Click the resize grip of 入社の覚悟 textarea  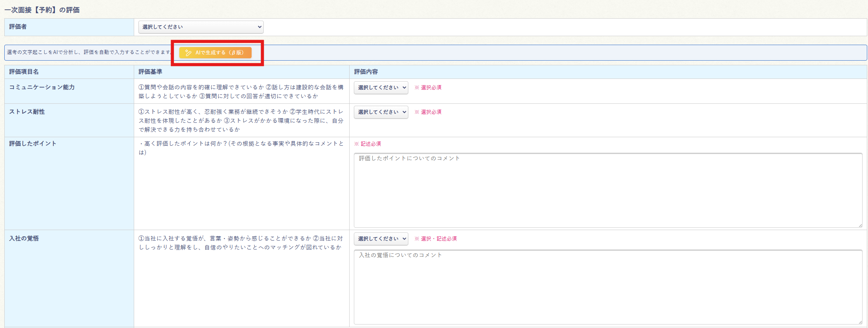point(860,322)
